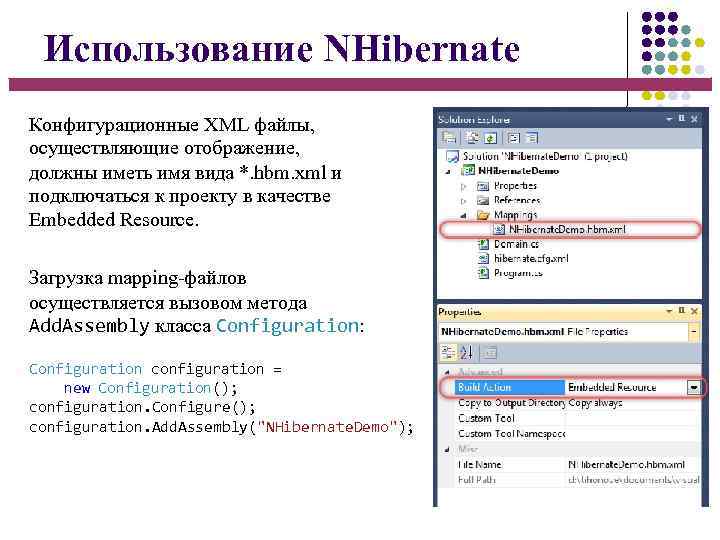Select Copy to Output Directory property

[512, 403]
